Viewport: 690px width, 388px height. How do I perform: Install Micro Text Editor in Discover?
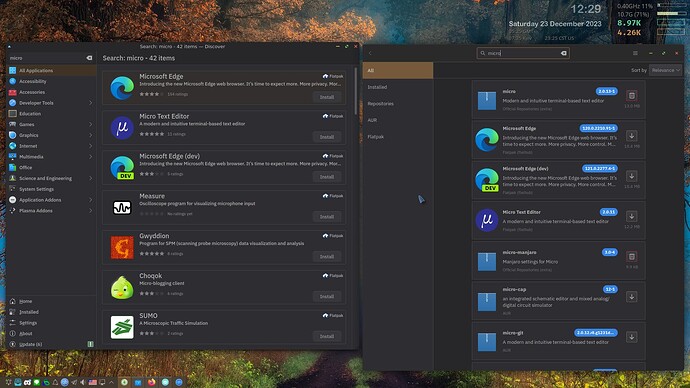tap(327, 137)
